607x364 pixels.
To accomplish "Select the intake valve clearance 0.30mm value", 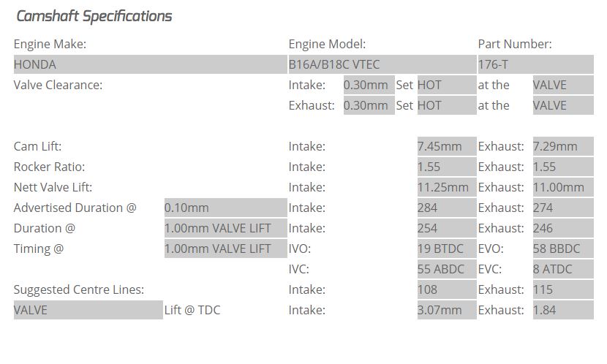I will click(369, 85).
